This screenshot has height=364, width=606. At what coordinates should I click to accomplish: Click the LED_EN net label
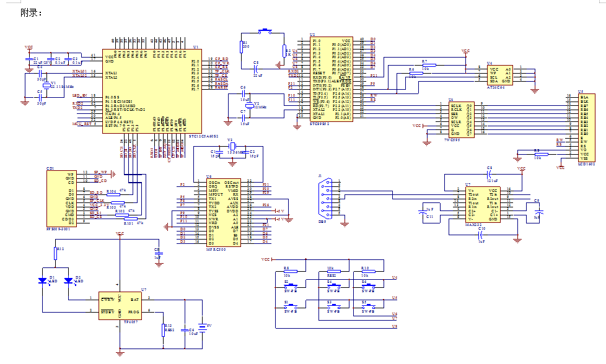79,95
